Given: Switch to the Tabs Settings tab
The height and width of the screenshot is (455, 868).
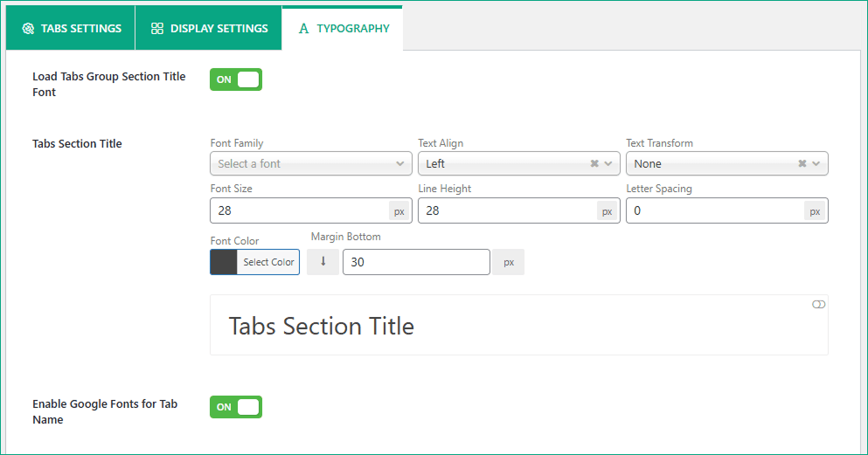Looking at the screenshot, I should click(x=80, y=29).
